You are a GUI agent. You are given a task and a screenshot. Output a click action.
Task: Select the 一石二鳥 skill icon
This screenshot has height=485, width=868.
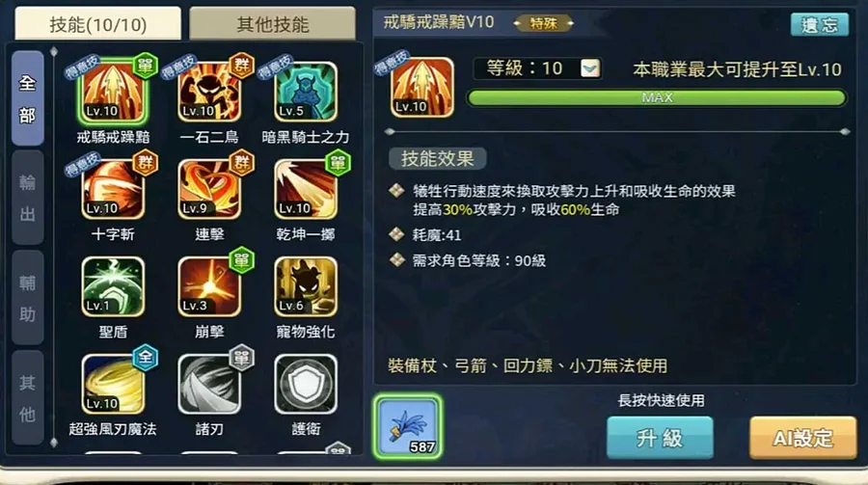209,92
